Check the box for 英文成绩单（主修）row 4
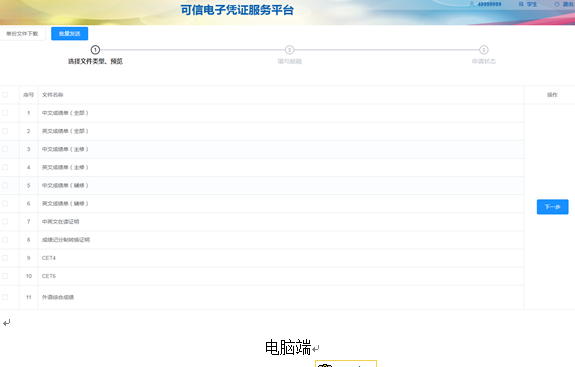 (x=5, y=167)
